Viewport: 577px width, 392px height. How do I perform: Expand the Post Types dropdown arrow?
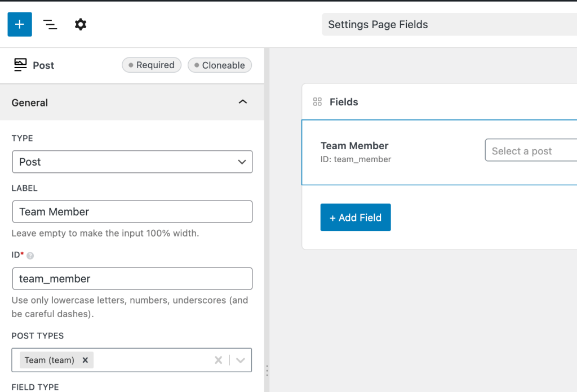coord(241,360)
